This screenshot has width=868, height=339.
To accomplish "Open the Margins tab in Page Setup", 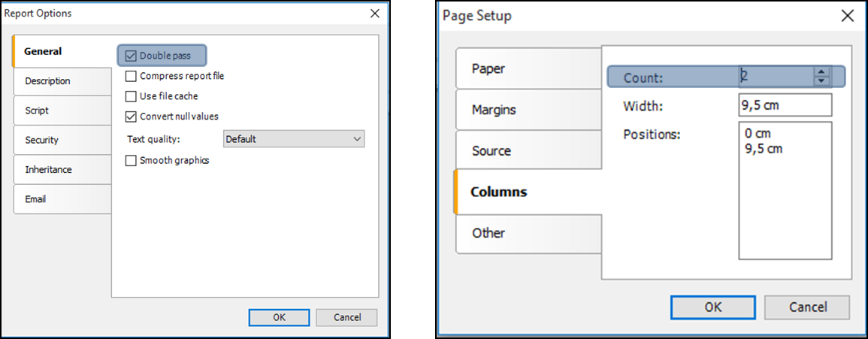I will click(x=528, y=110).
